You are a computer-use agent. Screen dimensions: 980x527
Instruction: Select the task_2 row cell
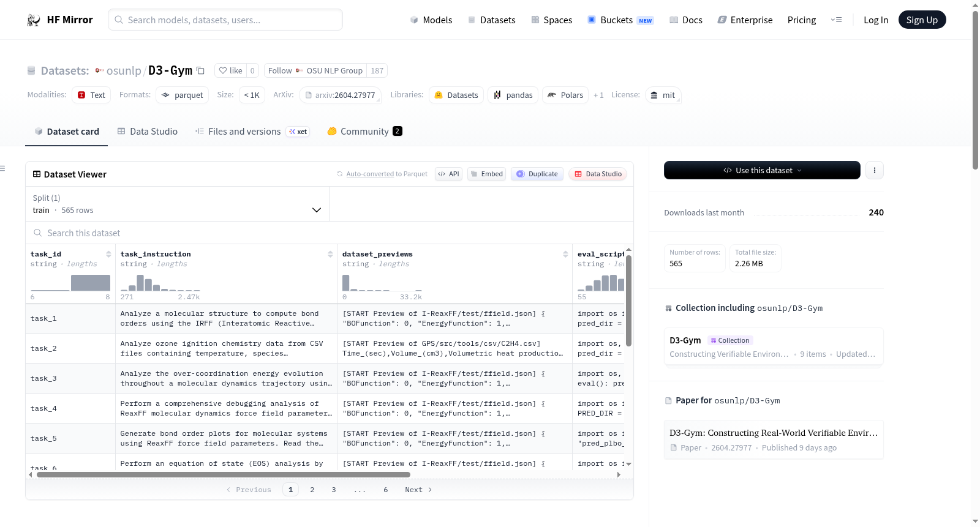pos(70,348)
